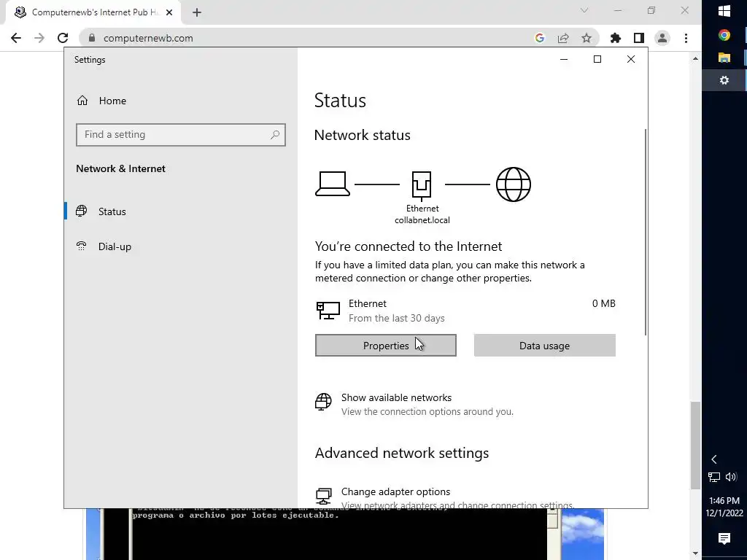Viewport: 747px width, 560px height.
Task: Maximize the Settings window
Action: [x=597, y=59]
